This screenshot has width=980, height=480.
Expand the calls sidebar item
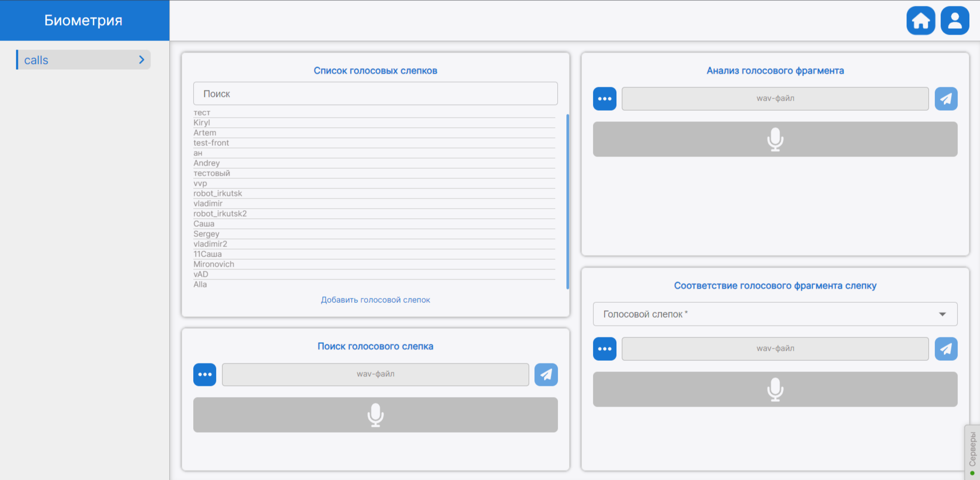tap(84, 60)
